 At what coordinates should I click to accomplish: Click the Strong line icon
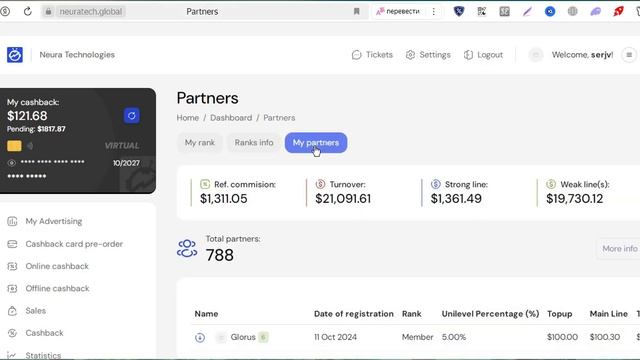pyautogui.click(x=436, y=184)
